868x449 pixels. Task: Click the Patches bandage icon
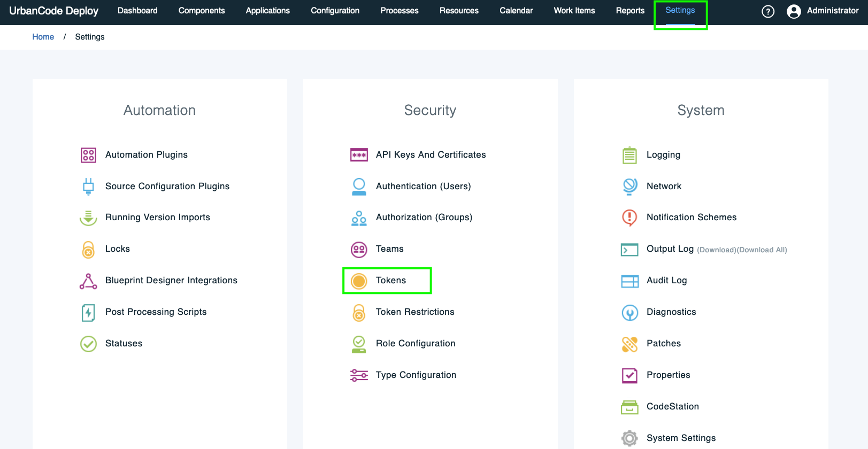pos(629,344)
